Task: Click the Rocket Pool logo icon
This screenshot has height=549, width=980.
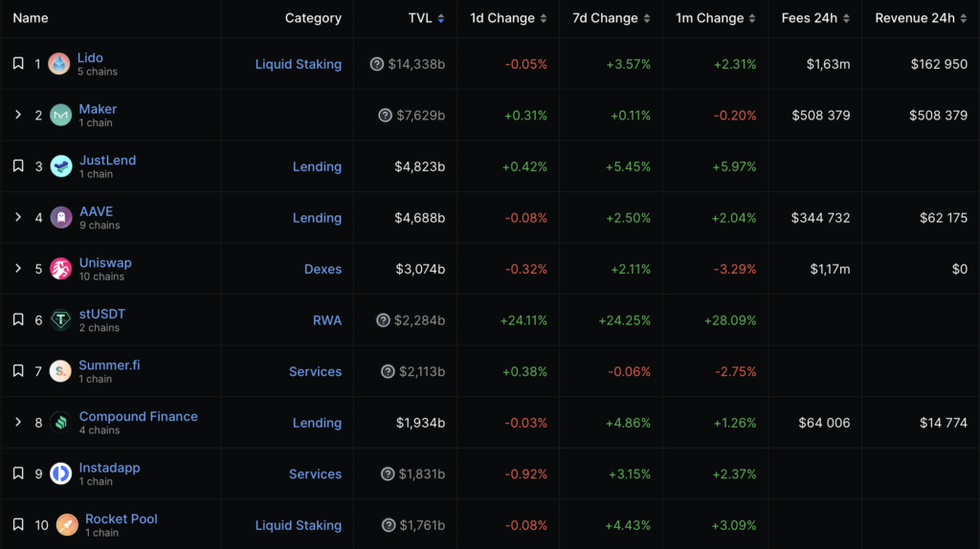Action: 67,525
